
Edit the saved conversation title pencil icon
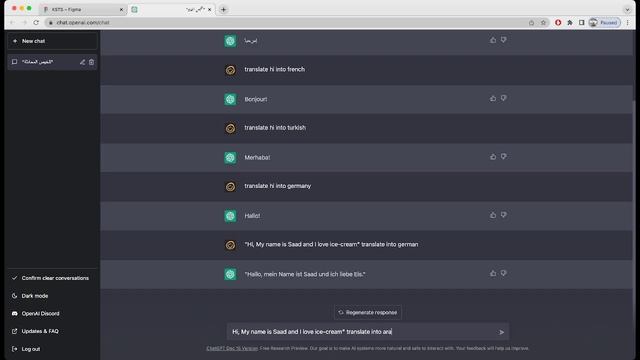(82, 62)
